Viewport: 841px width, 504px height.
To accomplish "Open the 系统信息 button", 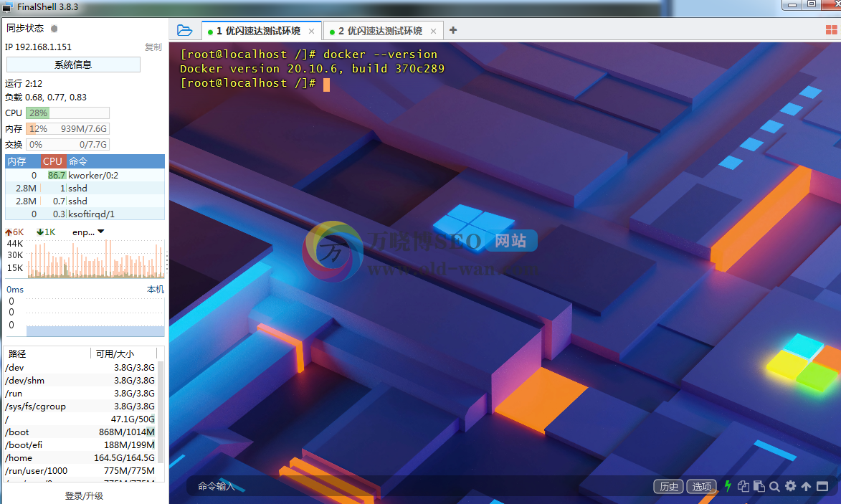I will (73, 65).
